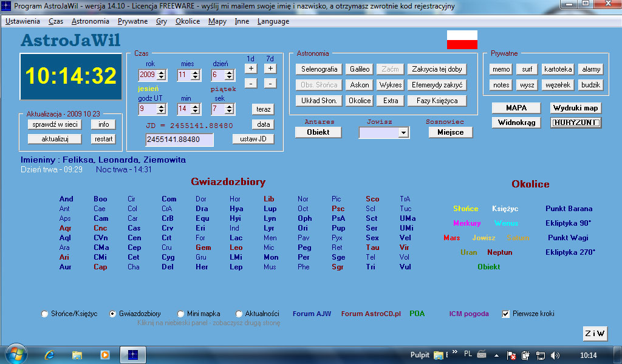Open the Windows Start menu orb
Image resolution: width=622 pixels, height=364 pixels.
point(16,354)
